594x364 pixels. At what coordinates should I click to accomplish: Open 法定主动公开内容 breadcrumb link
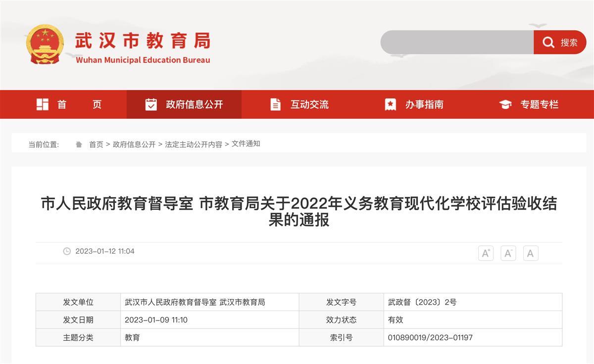tap(194, 144)
